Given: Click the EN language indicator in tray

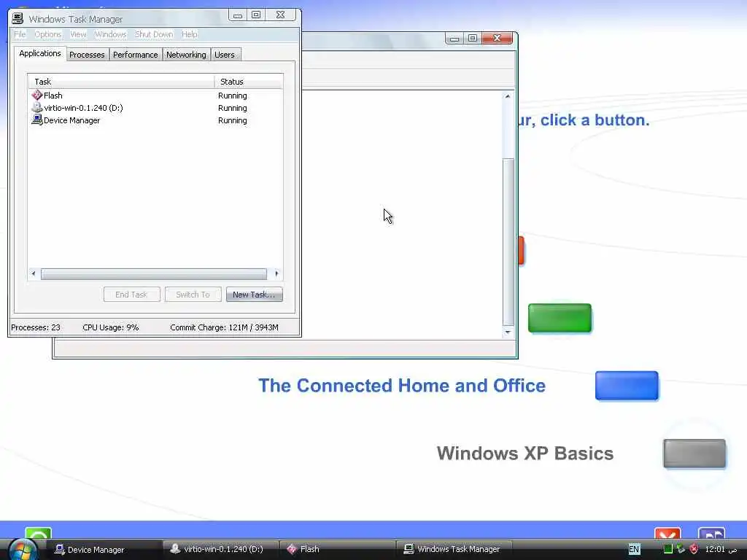Looking at the screenshot, I should 634,549.
